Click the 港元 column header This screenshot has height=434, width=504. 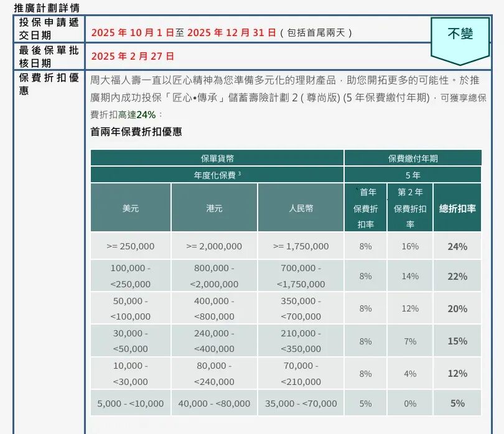(214, 208)
